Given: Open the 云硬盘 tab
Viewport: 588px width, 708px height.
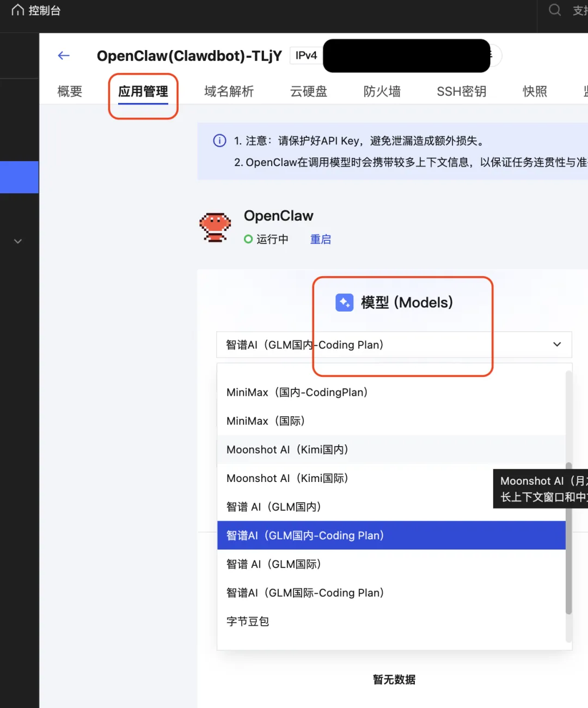Looking at the screenshot, I should point(309,91).
